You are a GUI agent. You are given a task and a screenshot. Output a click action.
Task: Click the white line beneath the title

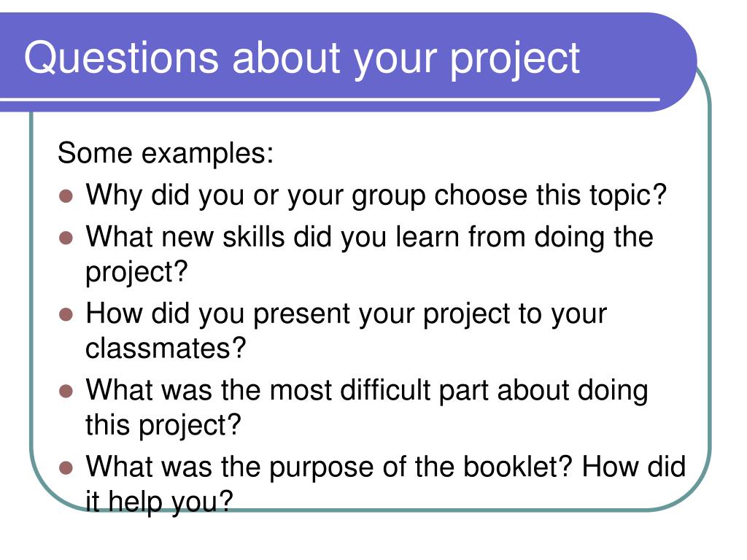pos(330,100)
